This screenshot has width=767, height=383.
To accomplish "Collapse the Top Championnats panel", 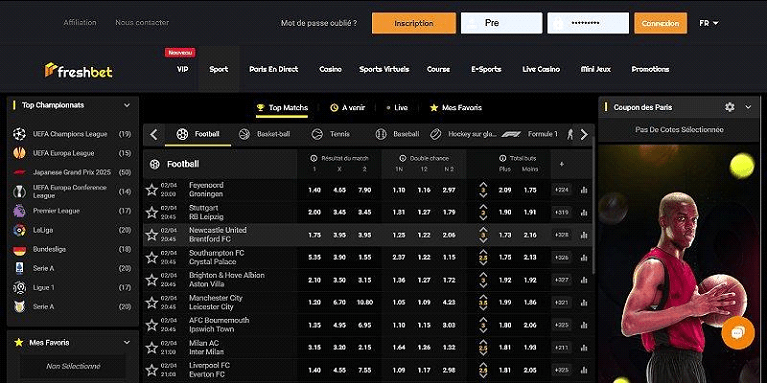I will 127,105.
